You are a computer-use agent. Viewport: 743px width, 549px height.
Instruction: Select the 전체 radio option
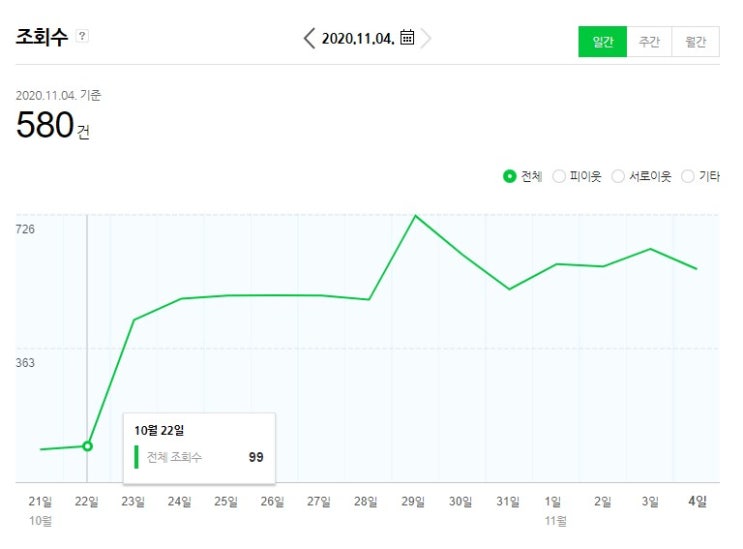point(509,176)
